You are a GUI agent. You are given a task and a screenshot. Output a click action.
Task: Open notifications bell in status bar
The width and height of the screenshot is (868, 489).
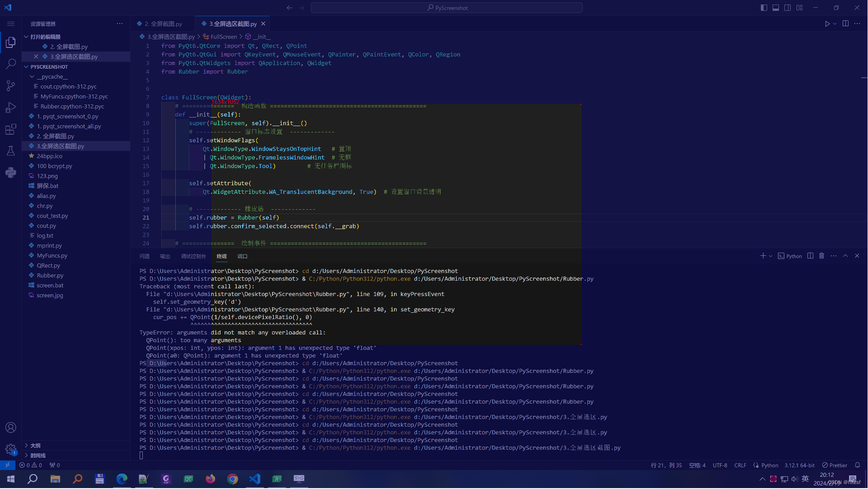[858, 465]
